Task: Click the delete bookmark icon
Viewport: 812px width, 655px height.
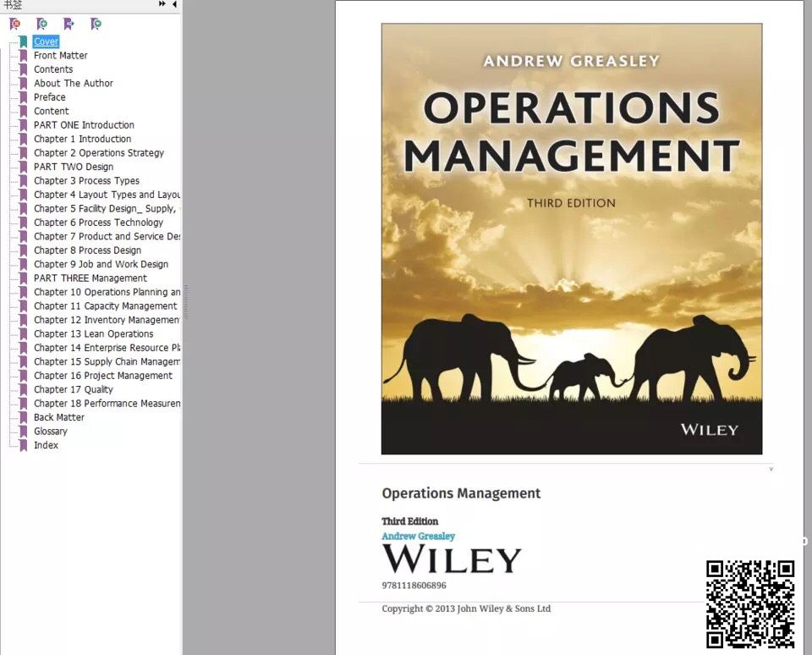Action: pos(14,24)
